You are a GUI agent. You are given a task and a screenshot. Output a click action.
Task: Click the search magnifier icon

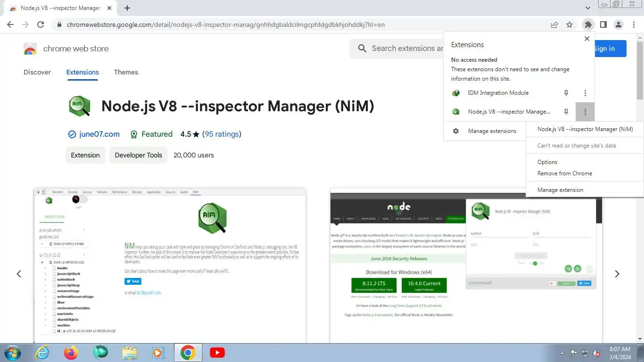coord(362,49)
